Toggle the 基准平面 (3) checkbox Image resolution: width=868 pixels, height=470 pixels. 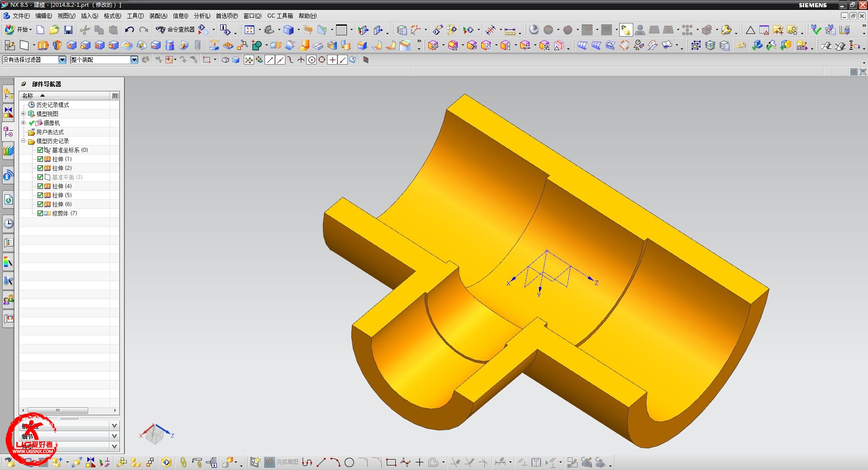coord(40,177)
